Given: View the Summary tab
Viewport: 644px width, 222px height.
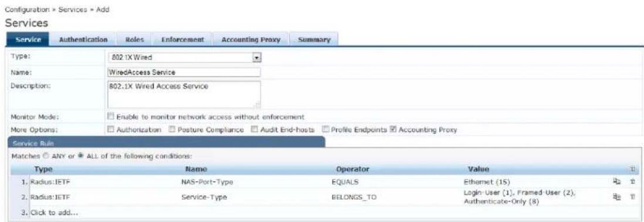Looking at the screenshot, I should tap(314, 40).
